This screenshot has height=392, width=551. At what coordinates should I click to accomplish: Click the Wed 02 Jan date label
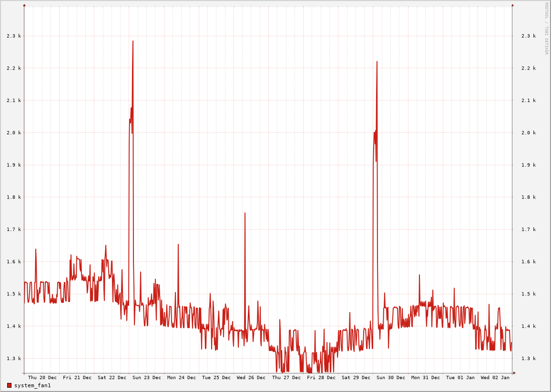495,378
